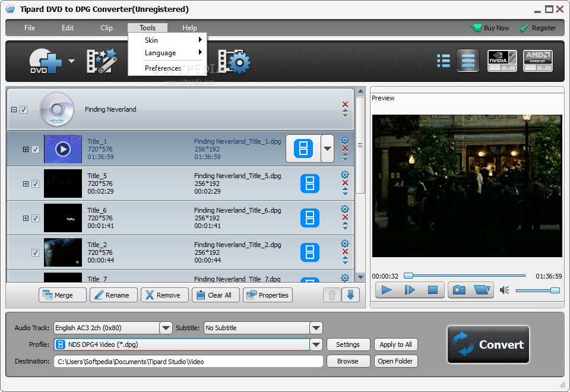This screenshot has height=392, width=570.
Task: Start conversion with Convert button
Action: [488, 344]
